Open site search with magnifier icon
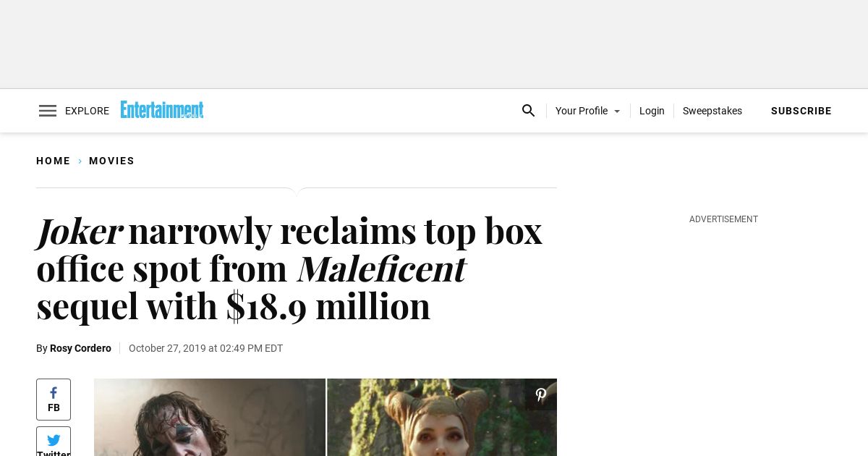868x456 pixels. click(529, 111)
